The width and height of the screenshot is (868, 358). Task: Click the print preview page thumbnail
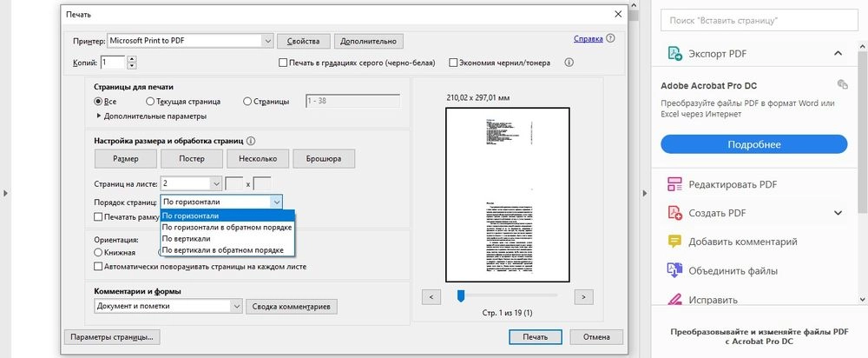point(508,195)
